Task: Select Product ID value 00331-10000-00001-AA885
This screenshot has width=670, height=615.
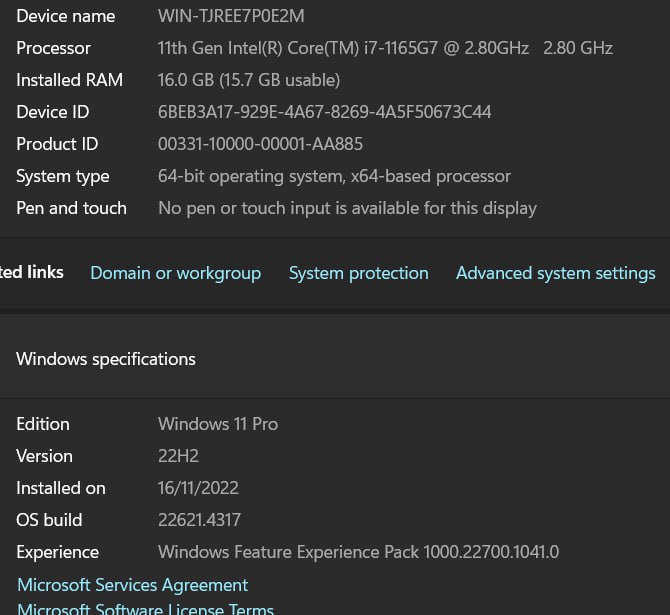Action: [x=260, y=144]
